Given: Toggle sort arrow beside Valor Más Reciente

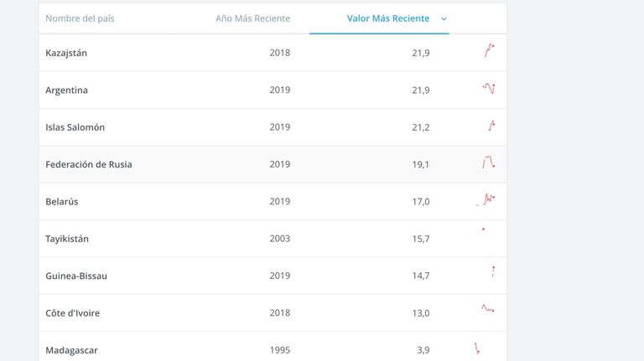Looking at the screenshot, I should 444,19.
